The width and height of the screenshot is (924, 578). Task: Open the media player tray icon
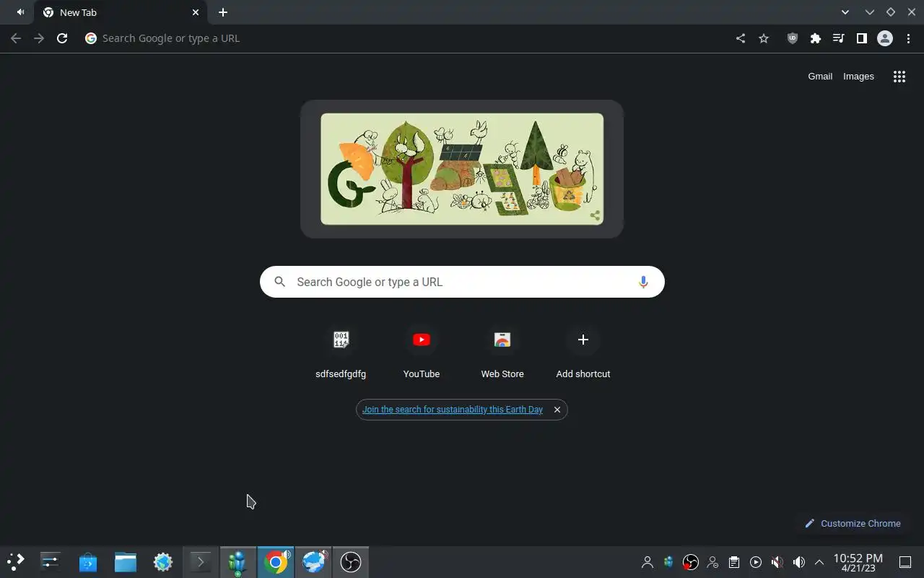(756, 562)
